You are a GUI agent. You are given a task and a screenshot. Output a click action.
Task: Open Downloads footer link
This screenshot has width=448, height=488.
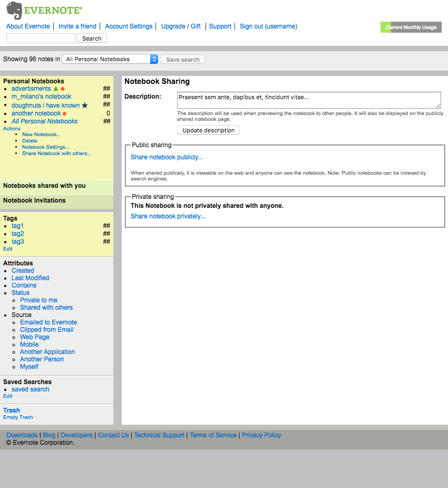(22, 435)
